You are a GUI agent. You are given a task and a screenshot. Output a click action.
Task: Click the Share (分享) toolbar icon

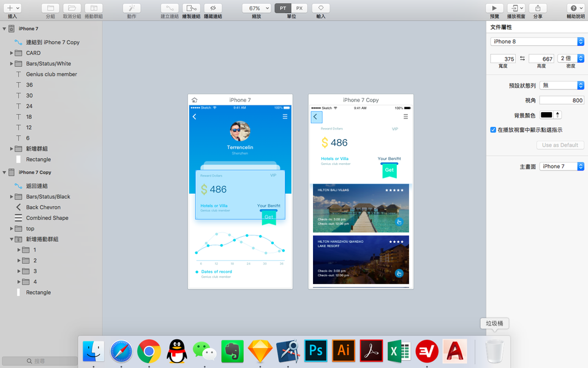click(x=538, y=8)
